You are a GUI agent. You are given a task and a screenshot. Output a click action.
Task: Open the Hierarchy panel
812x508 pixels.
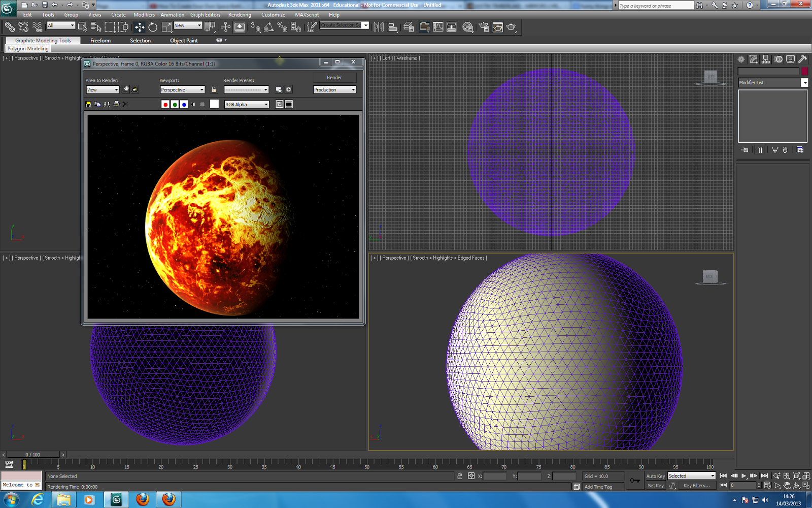pos(765,59)
